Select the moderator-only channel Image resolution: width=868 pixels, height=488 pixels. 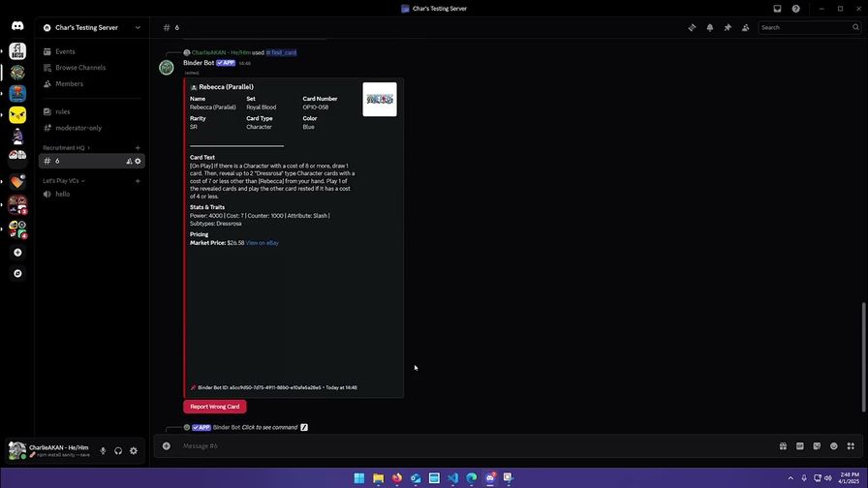(x=78, y=128)
